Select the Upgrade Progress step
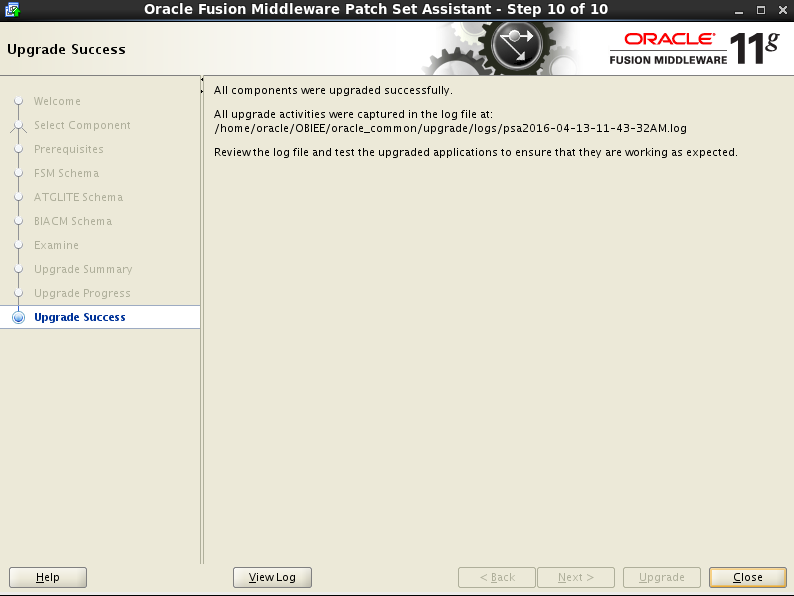 tap(82, 293)
